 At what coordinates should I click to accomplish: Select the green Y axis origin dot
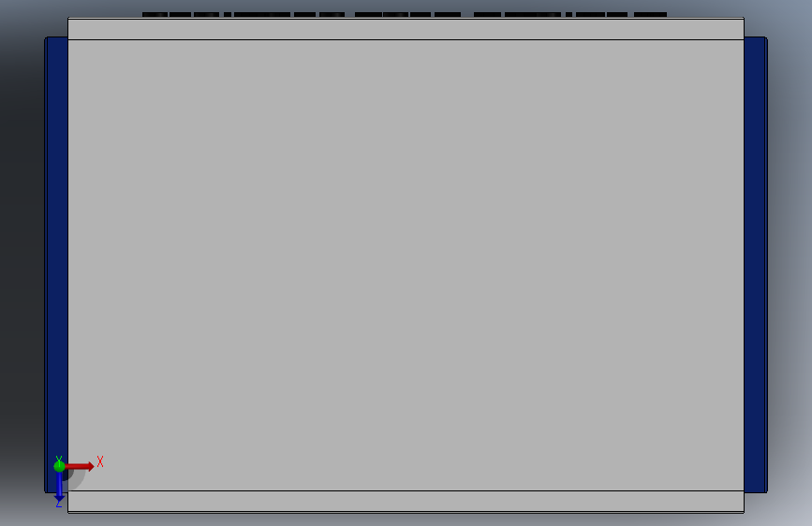[x=59, y=466]
